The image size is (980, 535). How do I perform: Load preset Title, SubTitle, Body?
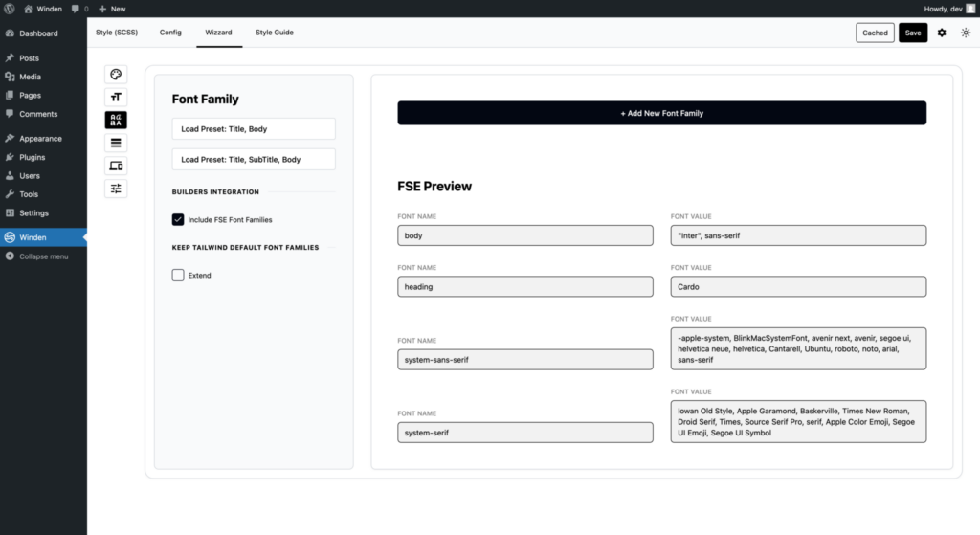click(x=254, y=160)
